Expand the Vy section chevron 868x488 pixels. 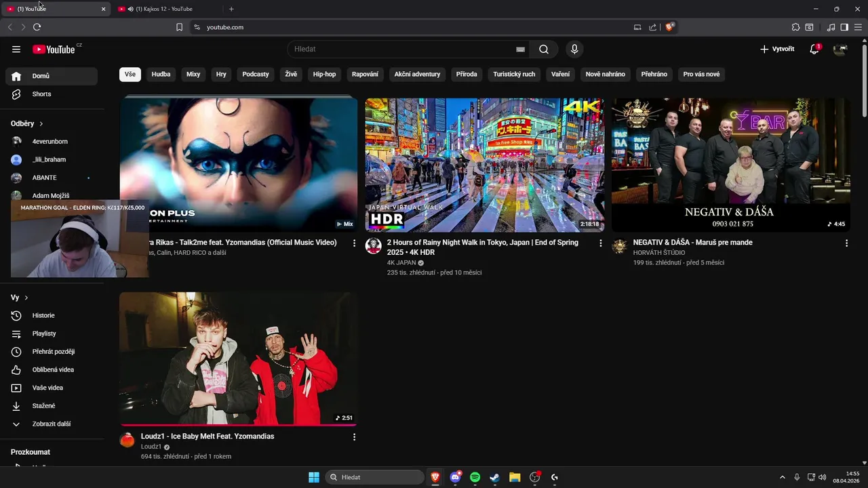(26, 298)
